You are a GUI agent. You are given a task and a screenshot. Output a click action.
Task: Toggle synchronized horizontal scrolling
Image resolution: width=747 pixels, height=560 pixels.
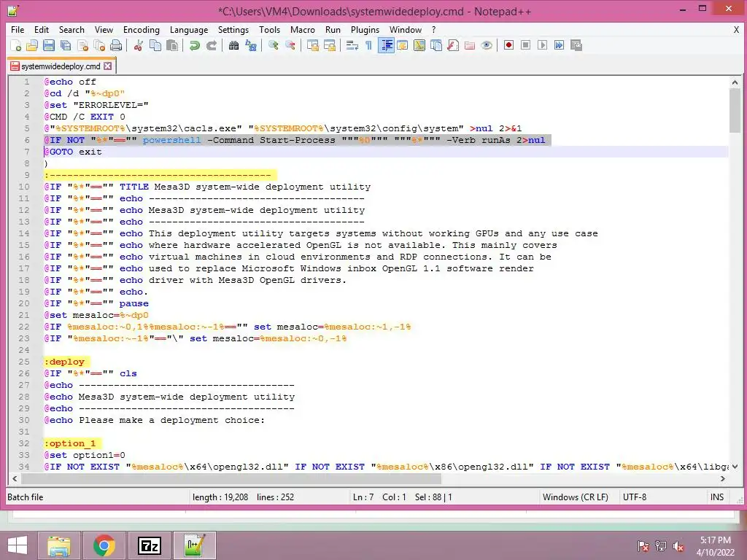point(329,45)
